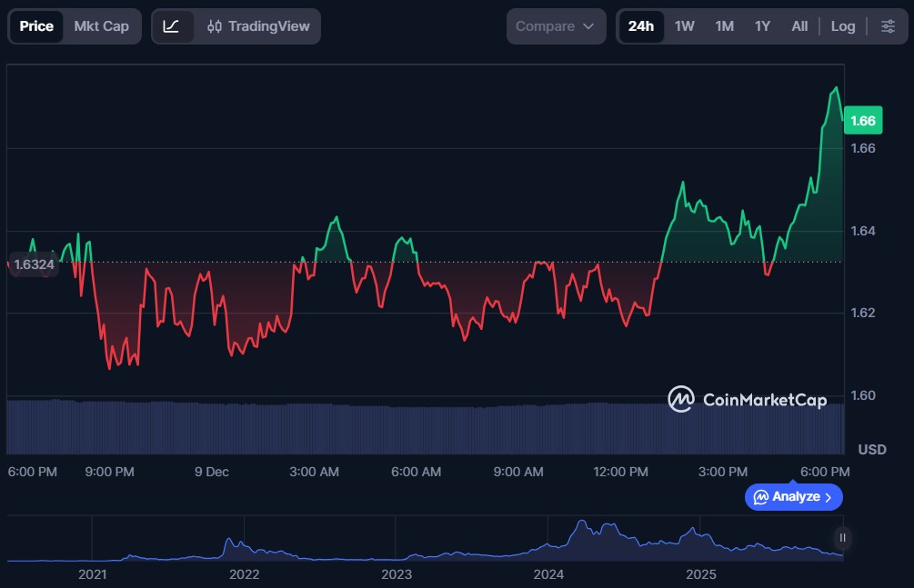914x588 pixels.
Task: Switch to TradingView candlestick chart
Action: (x=258, y=26)
